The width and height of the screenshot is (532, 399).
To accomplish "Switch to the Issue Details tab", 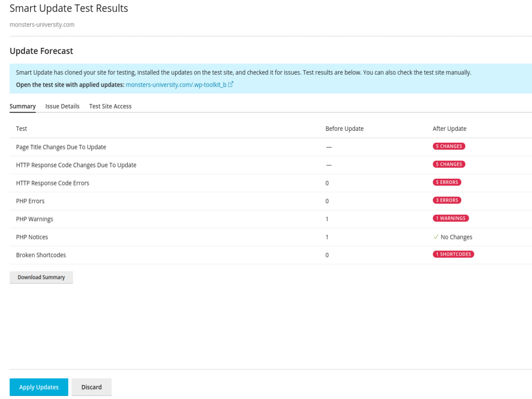I will [x=62, y=106].
